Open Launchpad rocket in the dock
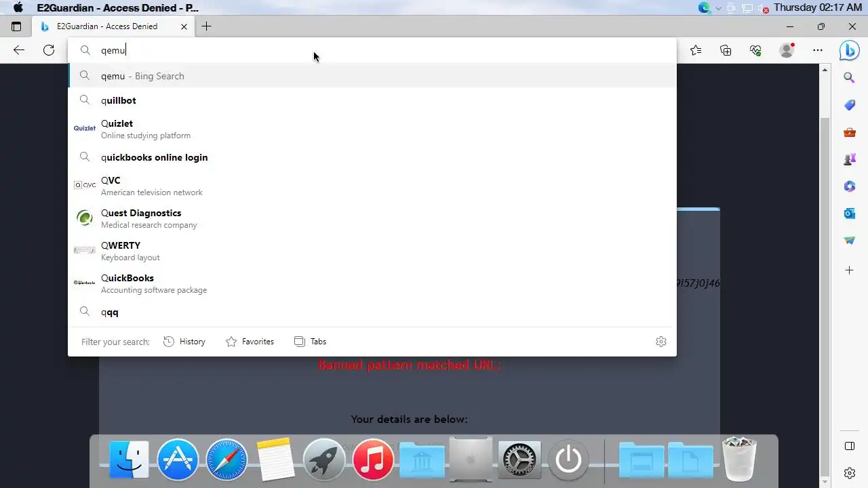The image size is (868, 488). (324, 460)
